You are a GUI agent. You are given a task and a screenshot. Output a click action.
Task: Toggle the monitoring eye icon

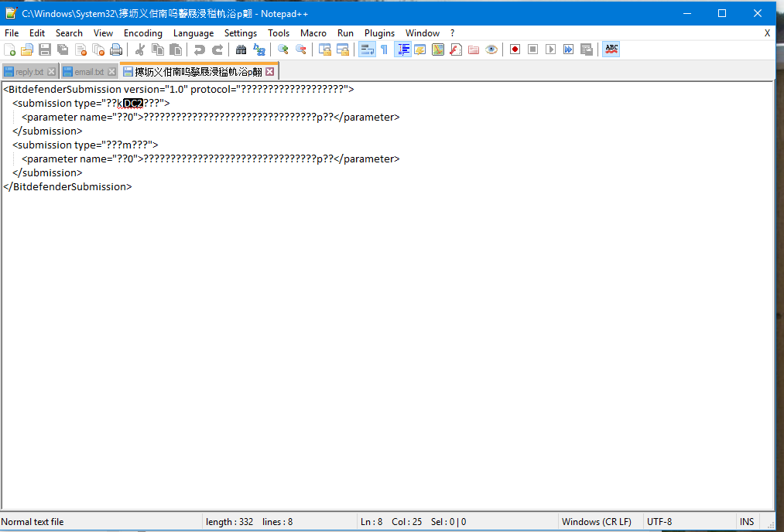coord(491,49)
